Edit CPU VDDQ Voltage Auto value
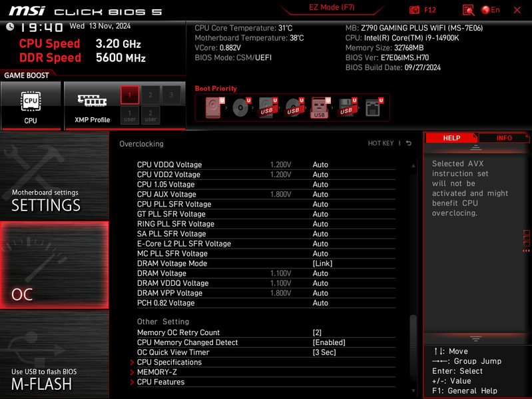The width and height of the screenshot is (532, 399). [x=320, y=165]
